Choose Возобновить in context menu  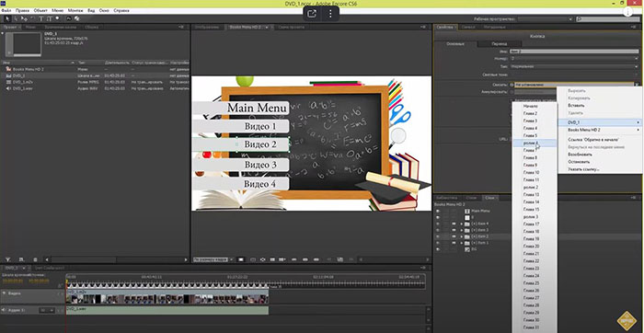pos(580,155)
